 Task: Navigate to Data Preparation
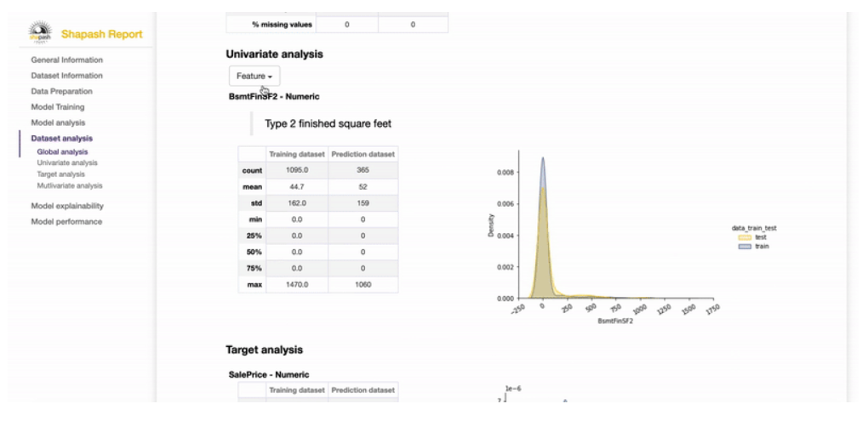click(61, 91)
